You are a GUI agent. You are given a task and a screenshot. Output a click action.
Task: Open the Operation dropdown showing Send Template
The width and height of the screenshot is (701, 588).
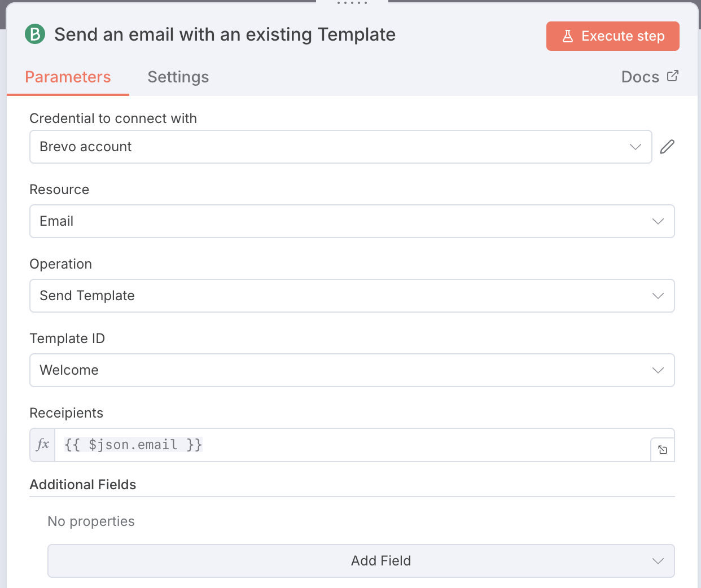point(352,296)
